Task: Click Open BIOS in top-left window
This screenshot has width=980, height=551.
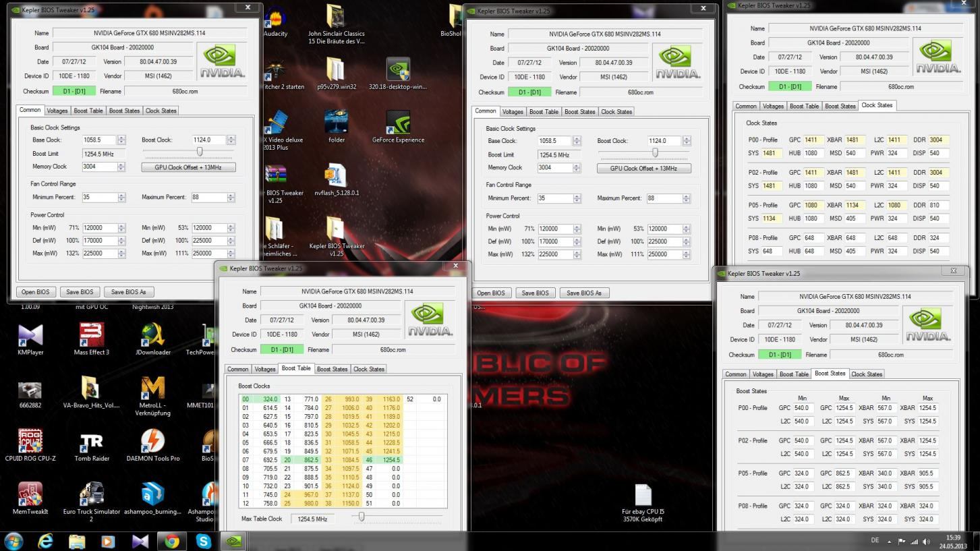Action: click(36, 292)
